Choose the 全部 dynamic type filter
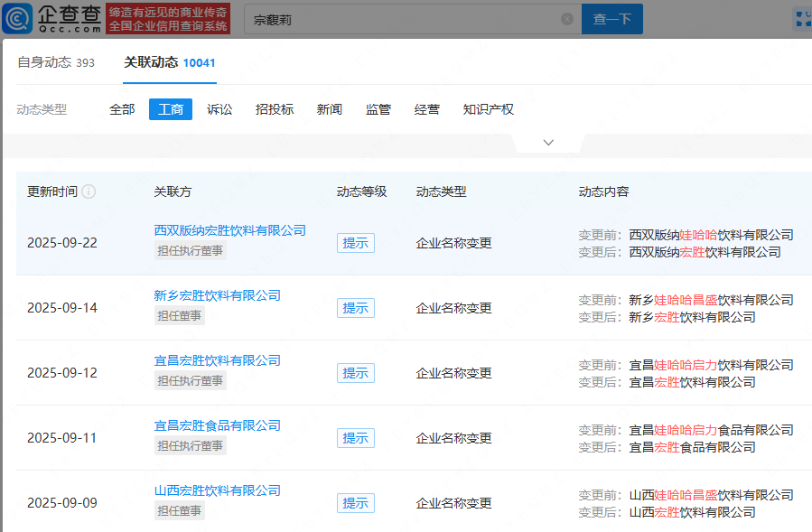The image size is (812, 532). pyautogui.click(x=122, y=109)
